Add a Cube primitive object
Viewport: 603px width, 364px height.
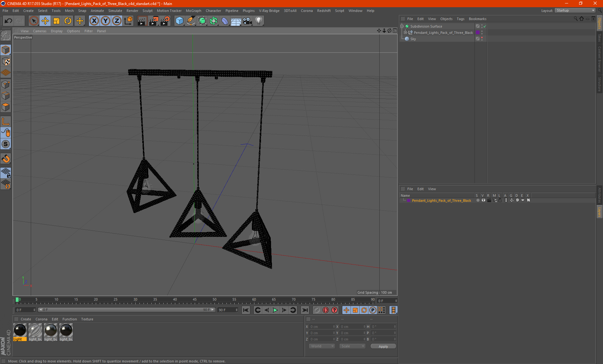[179, 21]
